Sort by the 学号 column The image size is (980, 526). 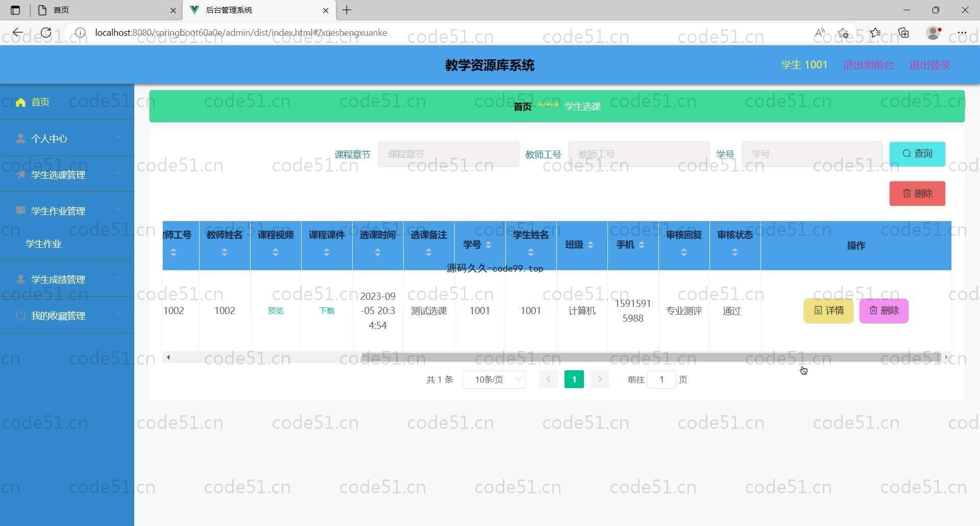point(488,245)
